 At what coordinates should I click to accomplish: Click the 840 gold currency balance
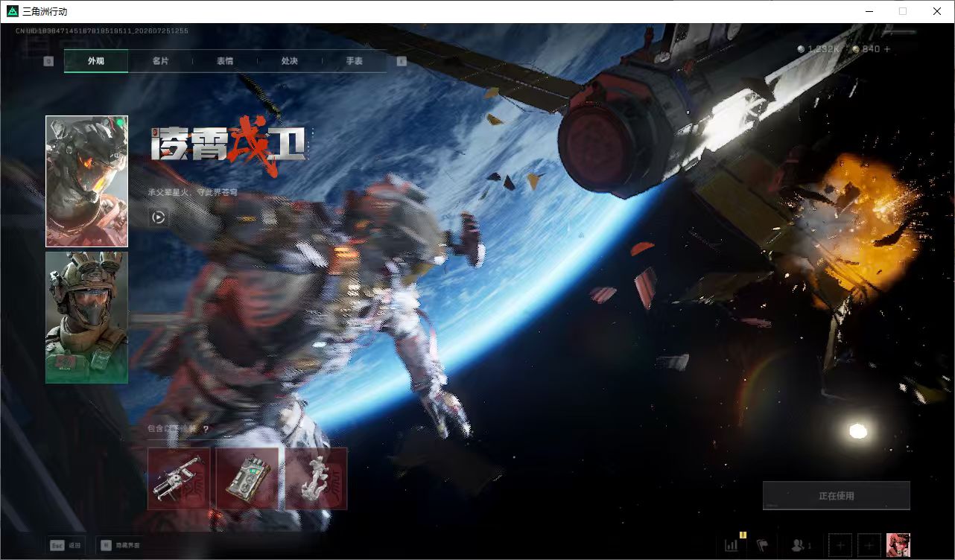pyautogui.click(x=866, y=49)
